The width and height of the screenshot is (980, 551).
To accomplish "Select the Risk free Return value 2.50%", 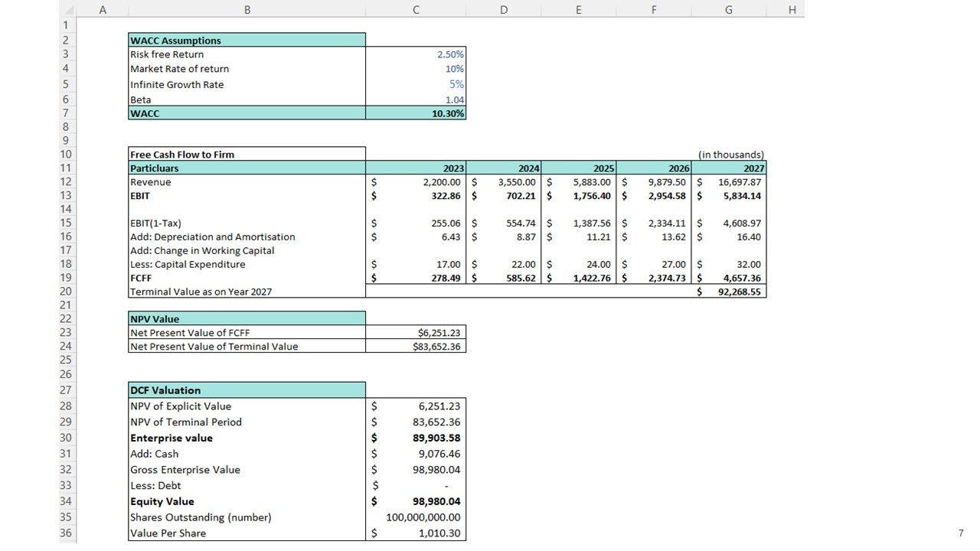I will pos(416,54).
